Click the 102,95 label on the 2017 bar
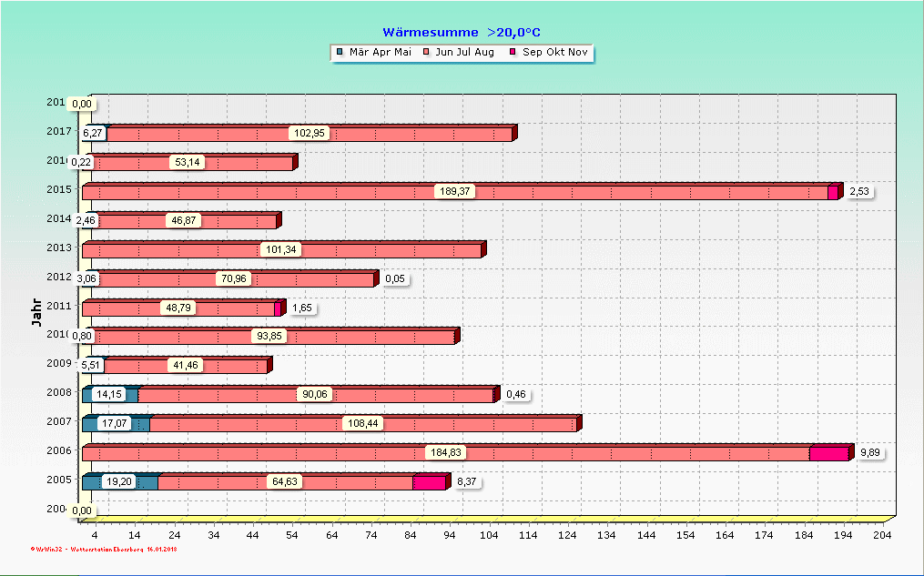 point(310,134)
